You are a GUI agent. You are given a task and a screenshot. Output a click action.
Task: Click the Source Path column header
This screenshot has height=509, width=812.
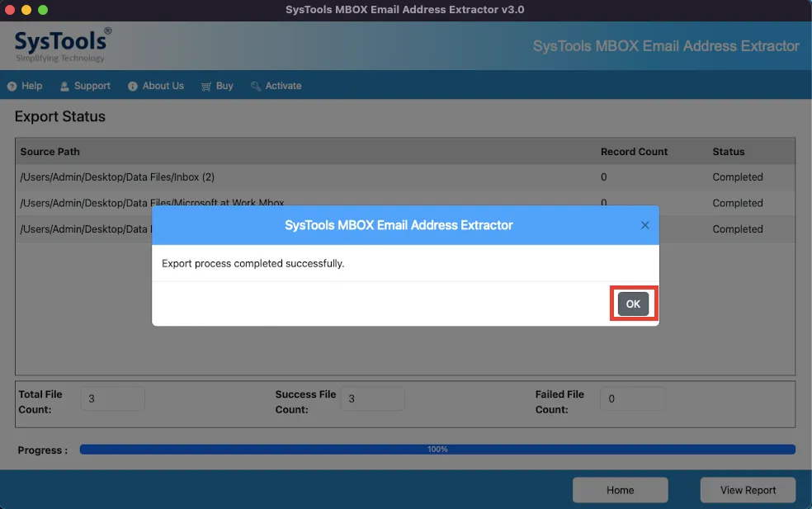point(50,152)
